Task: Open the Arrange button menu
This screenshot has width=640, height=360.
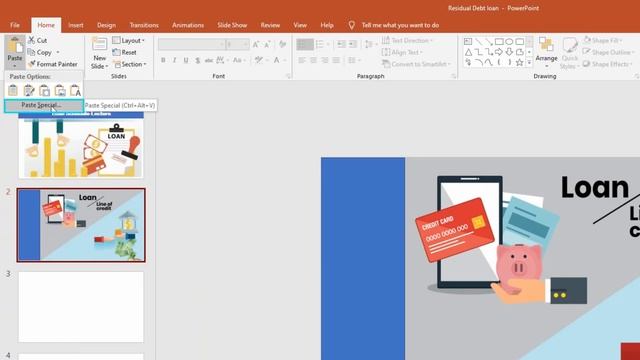Action: coord(546,52)
